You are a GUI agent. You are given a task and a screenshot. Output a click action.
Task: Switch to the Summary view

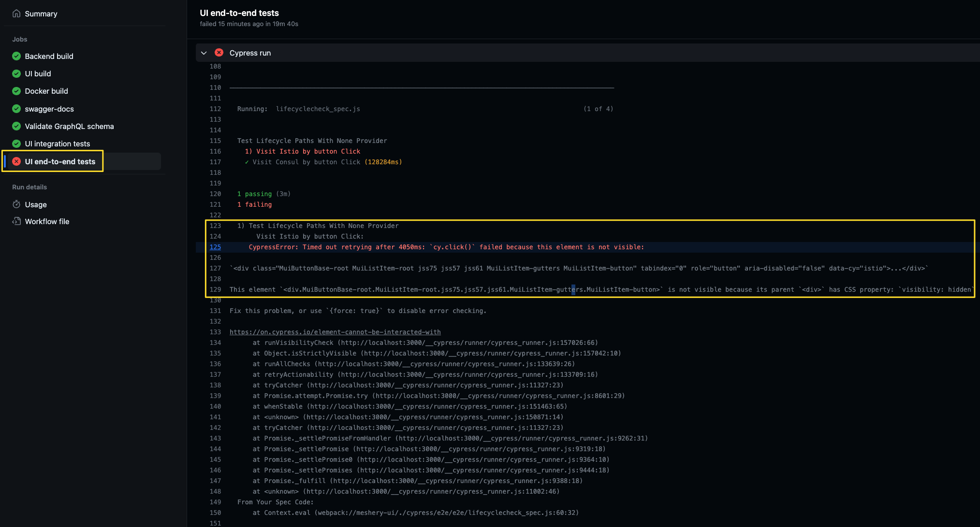pyautogui.click(x=41, y=14)
